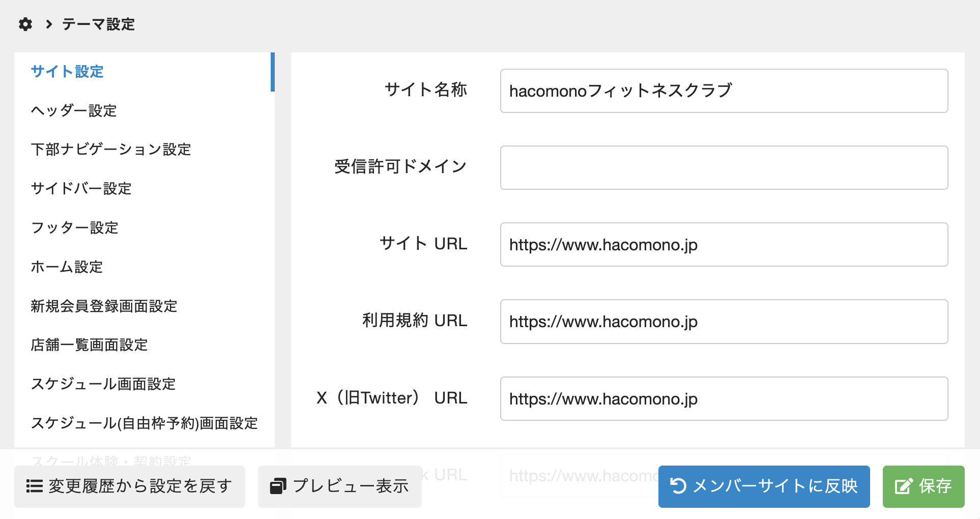Screen dimensions: 980x519
Task: Click the copy-window icon on プレビュー表示
Action: point(278,486)
